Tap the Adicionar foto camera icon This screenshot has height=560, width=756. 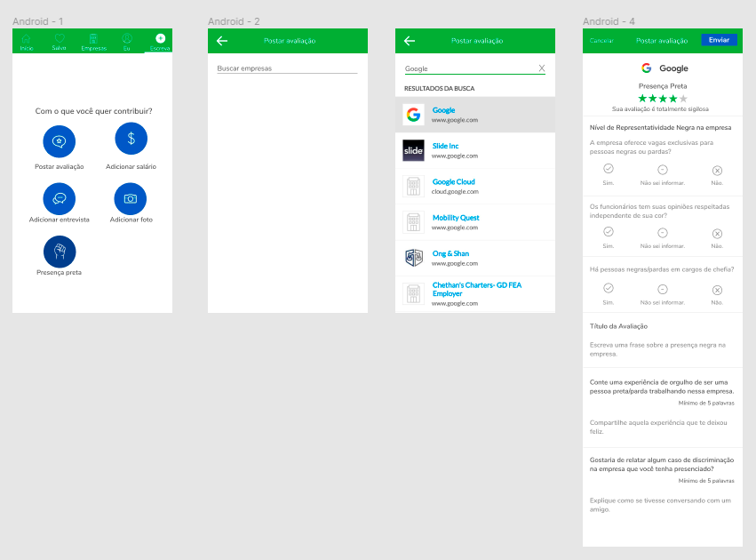pos(131,198)
